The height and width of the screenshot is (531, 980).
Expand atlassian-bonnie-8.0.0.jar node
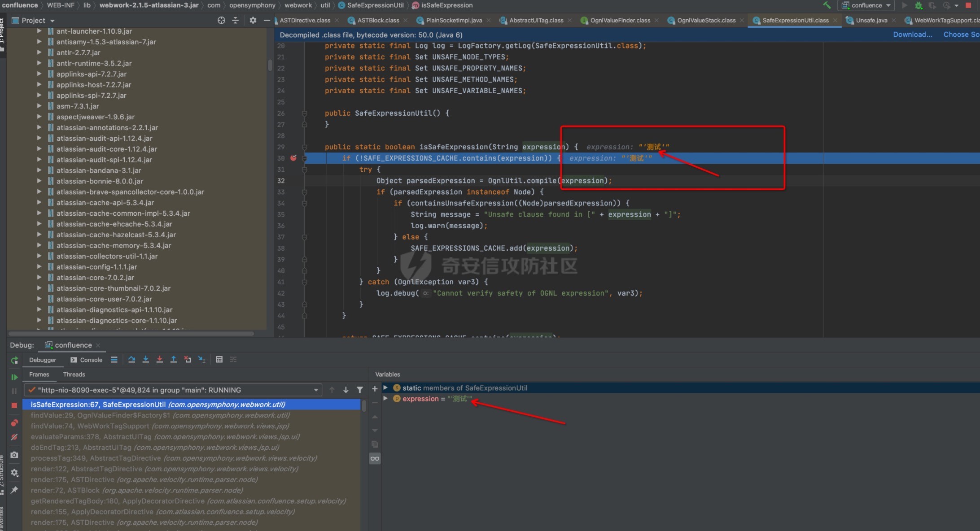[39, 181]
